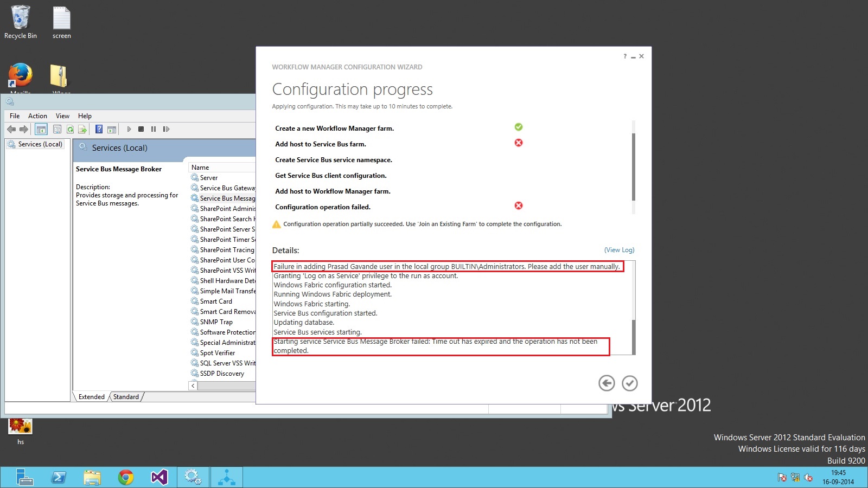Click green check beside Create new Workflow Manager farm
The height and width of the screenshot is (488, 868).
(519, 127)
